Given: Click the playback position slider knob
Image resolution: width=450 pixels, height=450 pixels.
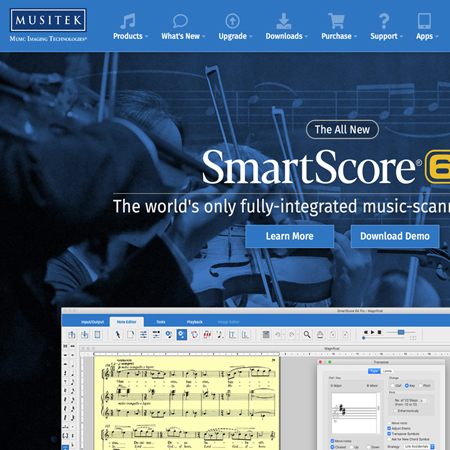Looking at the screenshot, I should 364,338.
